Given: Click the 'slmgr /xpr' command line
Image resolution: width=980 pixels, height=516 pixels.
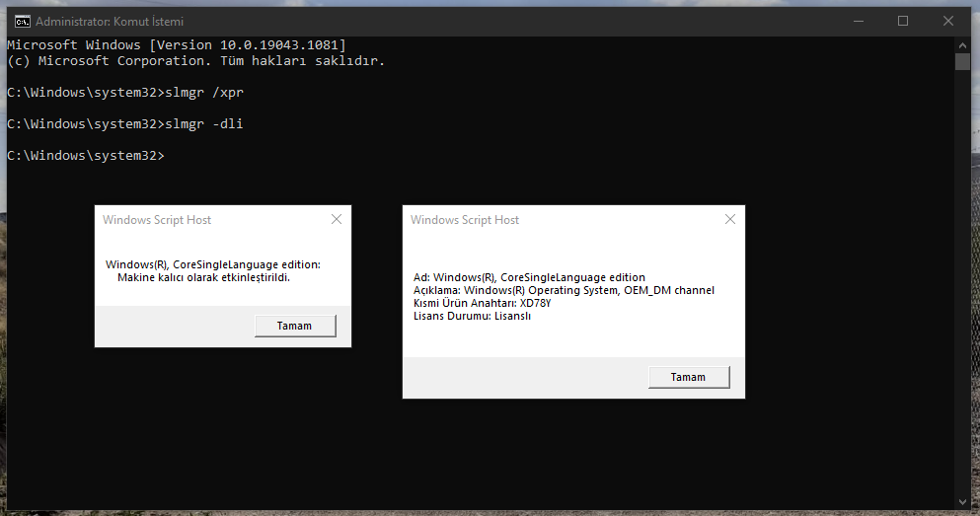Looking at the screenshot, I should click(125, 93).
